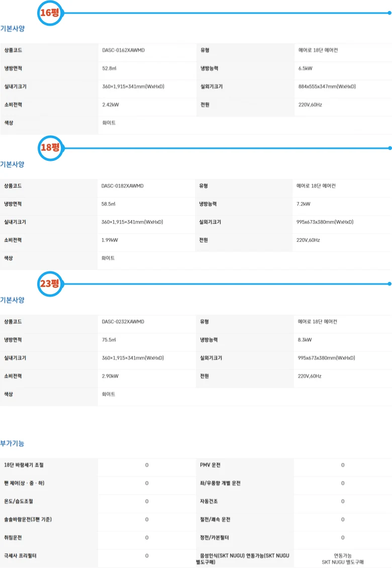Click 995x673x380mm in the 23평 table
The width and height of the screenshot is (392, 568).
point(327,358)
